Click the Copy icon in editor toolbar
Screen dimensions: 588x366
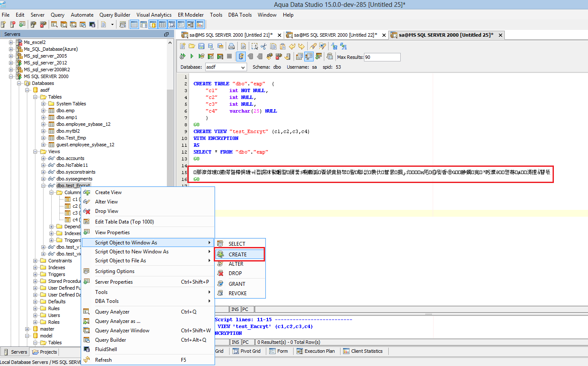pyautogui.click(x=273, y=46)
